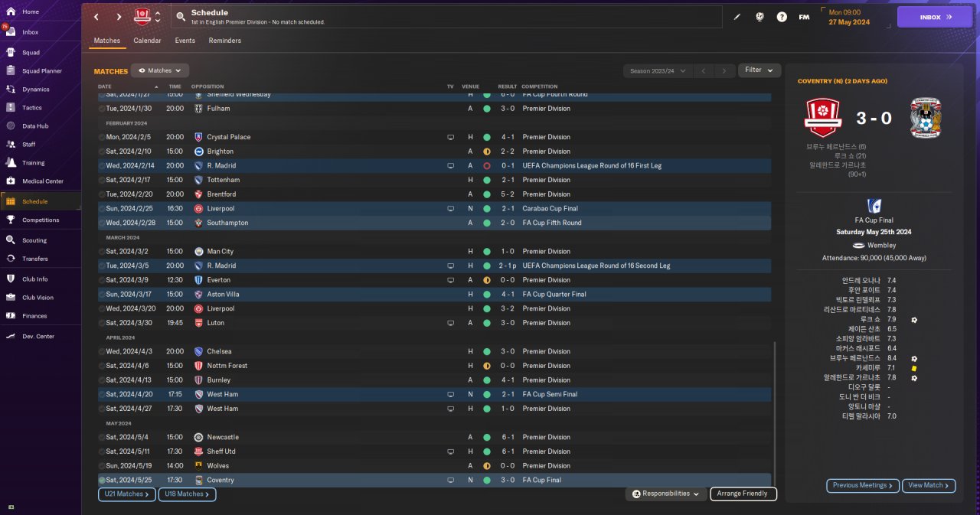This screenshot has width=980, height=515.
Task: Switch to the Reminders tab
Action: tap(224, 41)
